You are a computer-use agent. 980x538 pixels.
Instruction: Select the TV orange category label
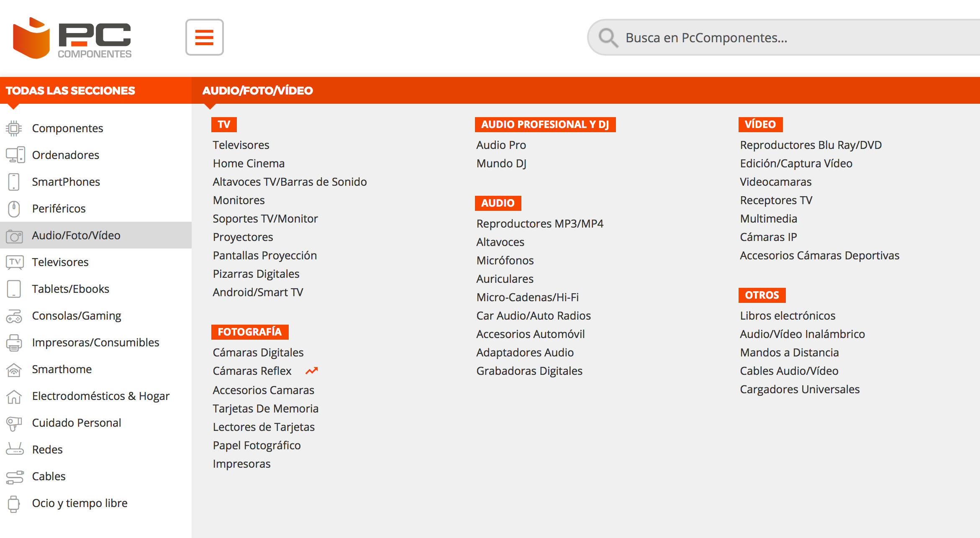(x=224, y=125)
